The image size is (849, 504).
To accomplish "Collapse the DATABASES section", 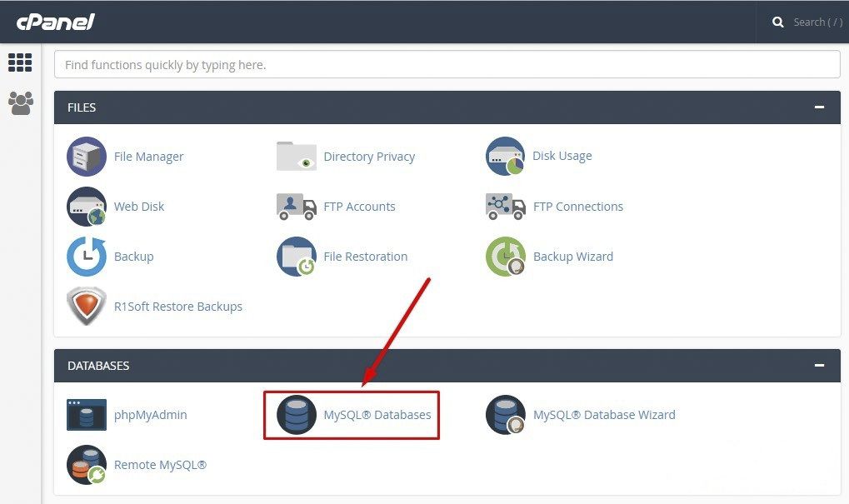I will (819, 366).
